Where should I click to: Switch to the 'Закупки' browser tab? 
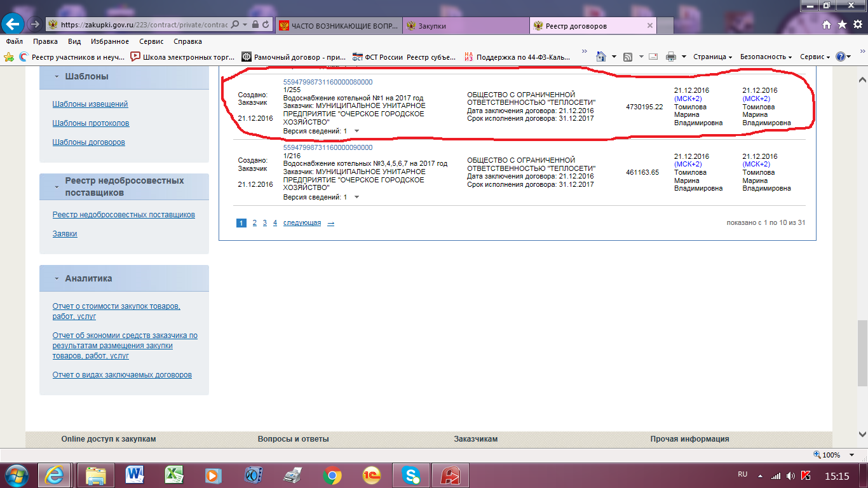[432, 26]
